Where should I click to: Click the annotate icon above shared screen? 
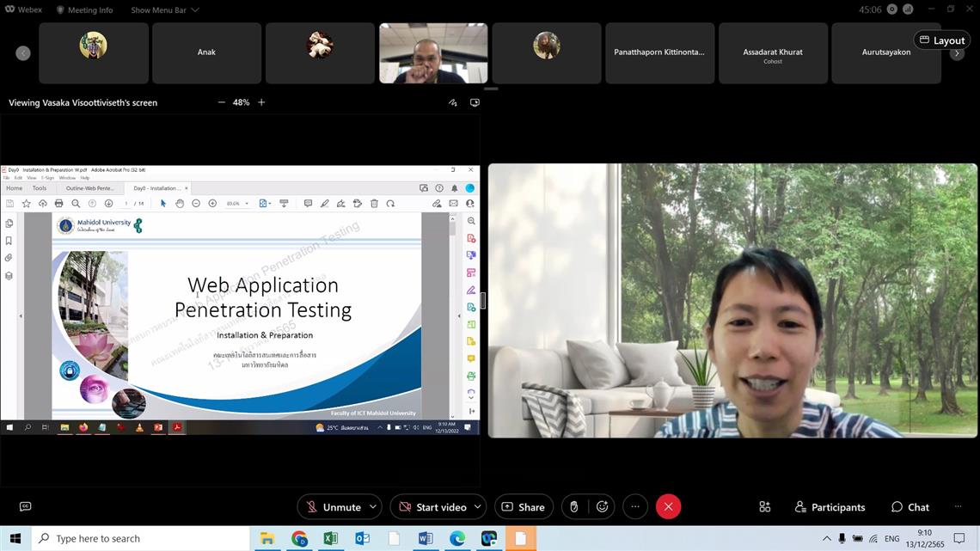tap(453, 102)
